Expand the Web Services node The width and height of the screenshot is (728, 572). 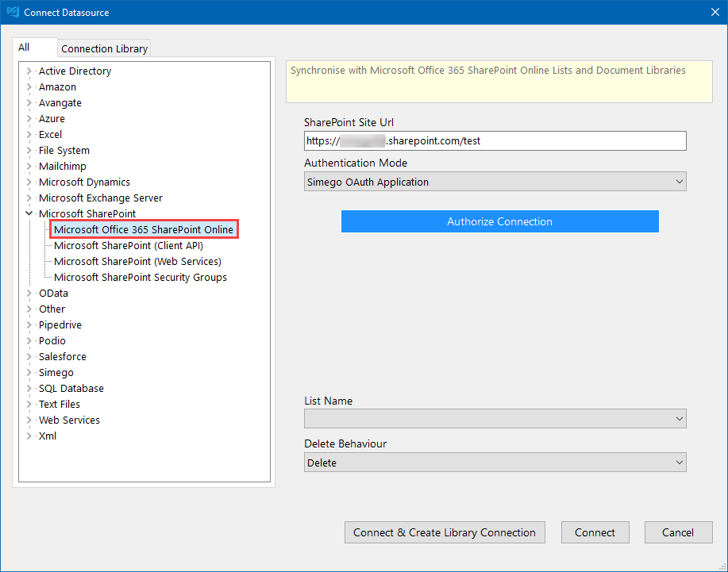click(x=29, y=420)
